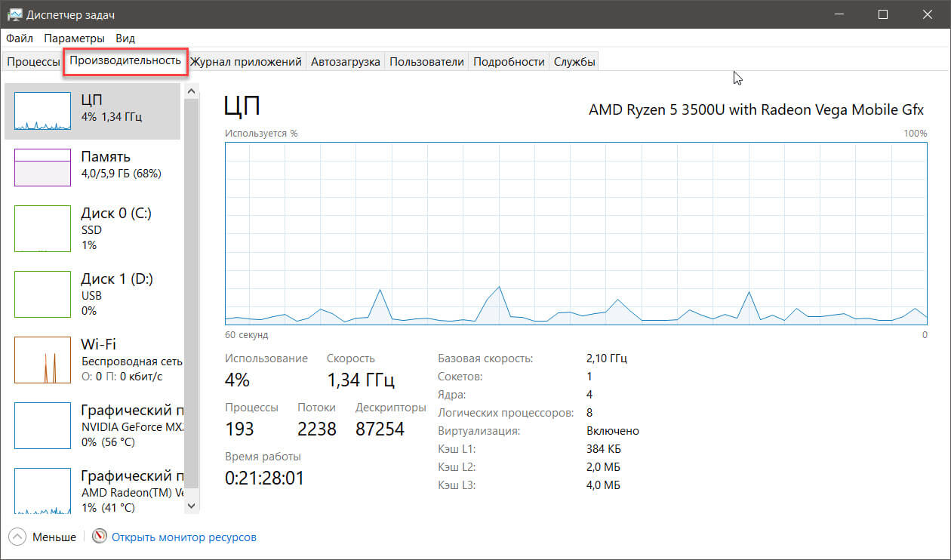
Task: Select AMD Radeon GPU graph icon
Action: (x=42, y=491)
